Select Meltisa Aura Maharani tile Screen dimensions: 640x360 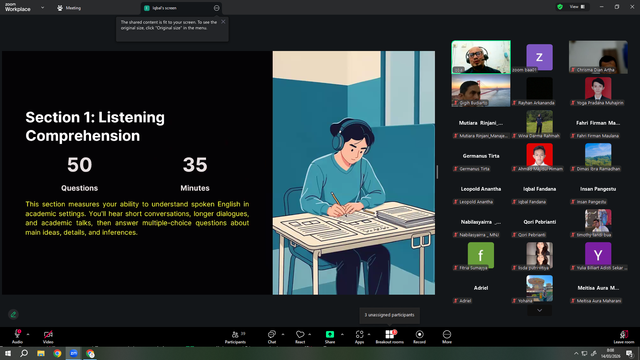click(x=598, y=289)
